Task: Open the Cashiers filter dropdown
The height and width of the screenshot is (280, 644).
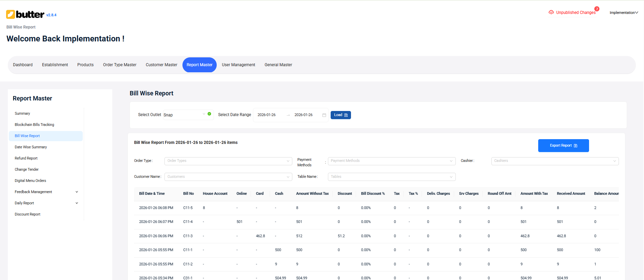Action: click(x=554, y=161)
